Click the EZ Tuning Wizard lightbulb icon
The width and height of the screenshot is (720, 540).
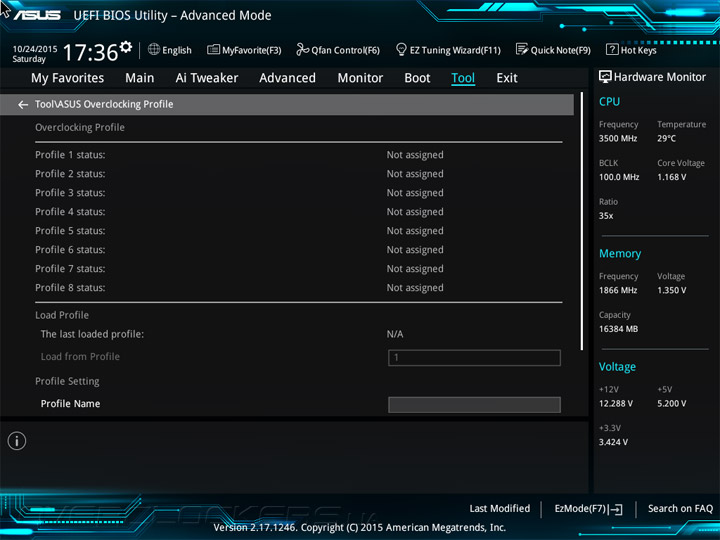point(401,50)
